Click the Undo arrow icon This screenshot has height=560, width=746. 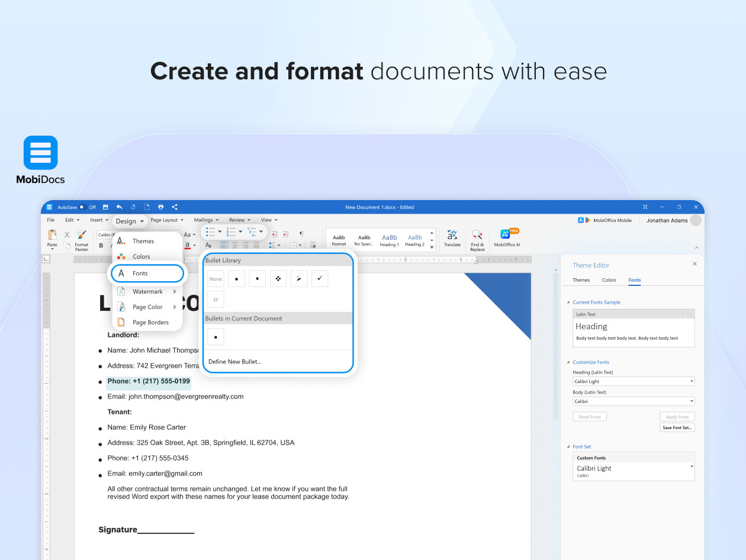click(119, 207)
